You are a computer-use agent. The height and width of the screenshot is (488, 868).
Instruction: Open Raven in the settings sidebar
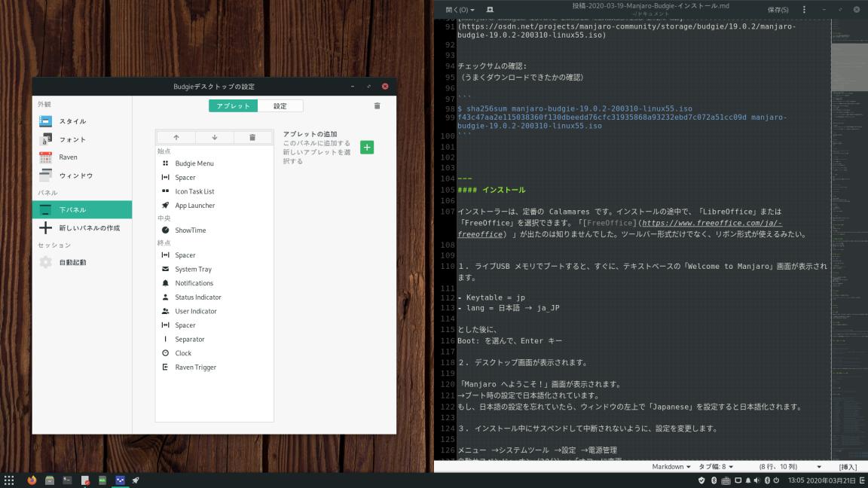tap(82, 157)
